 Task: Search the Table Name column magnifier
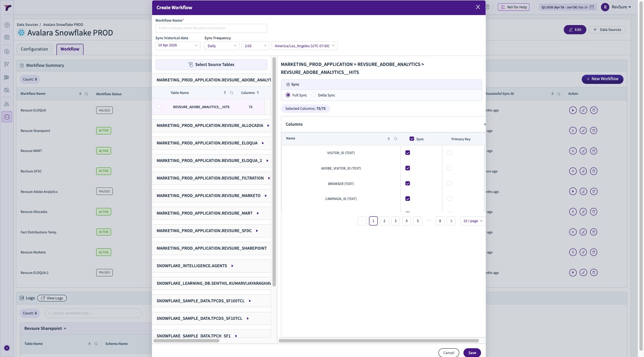click(x=232, y=93)
